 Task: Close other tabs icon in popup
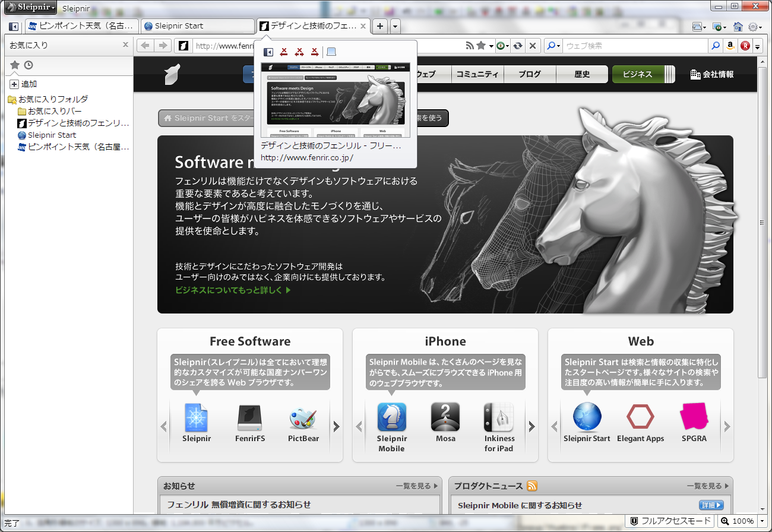tap(299, 52)
